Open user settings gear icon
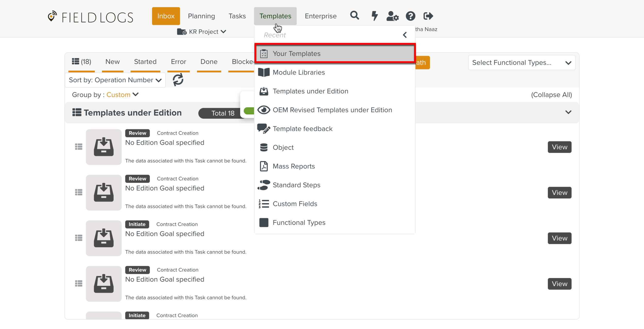The image size is (644, 329). click(392, 16)
